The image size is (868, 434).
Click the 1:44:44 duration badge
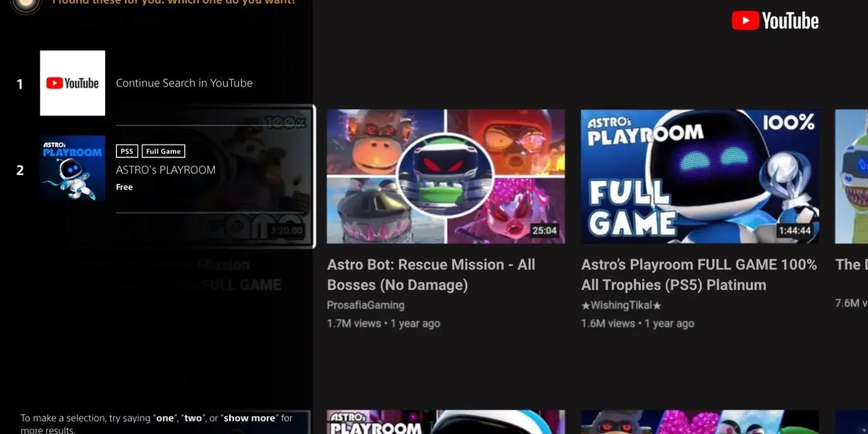pyautogui.click(x=794, y=231)
